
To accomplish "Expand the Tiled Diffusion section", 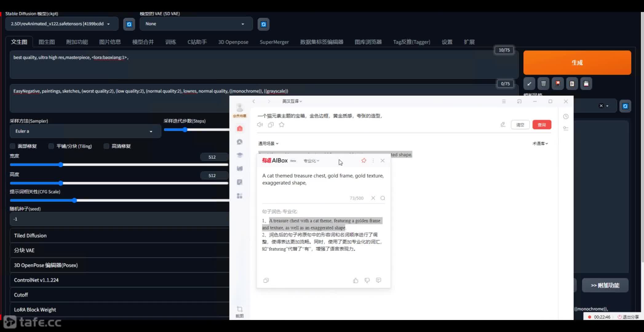I will coord(119,235).
